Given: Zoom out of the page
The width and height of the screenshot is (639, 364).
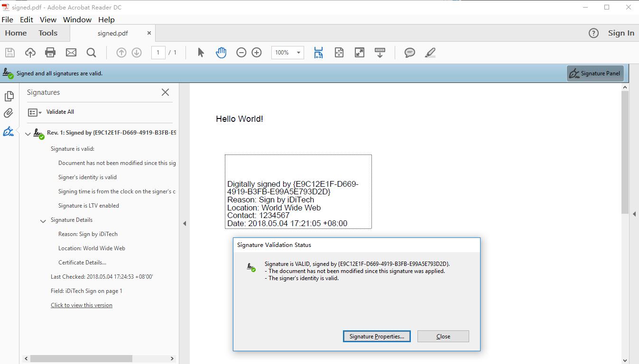Looking at the screenshot, I should [x=241, y=53].
